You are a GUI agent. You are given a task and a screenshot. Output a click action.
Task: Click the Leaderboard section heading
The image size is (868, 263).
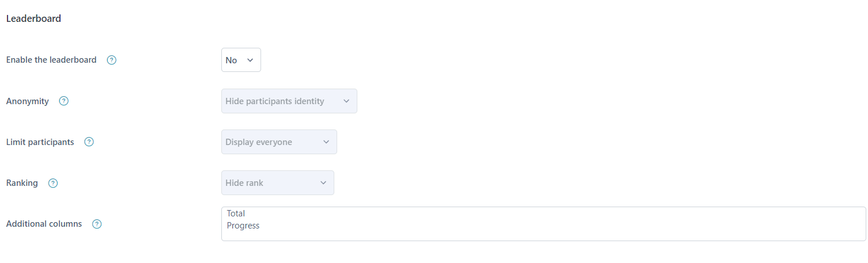33,18
